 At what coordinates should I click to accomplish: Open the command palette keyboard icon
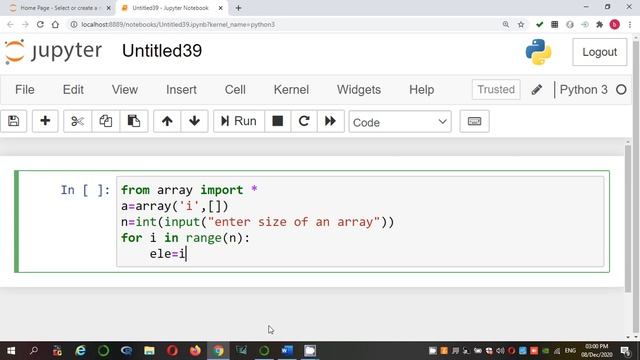tap(474, 121)
